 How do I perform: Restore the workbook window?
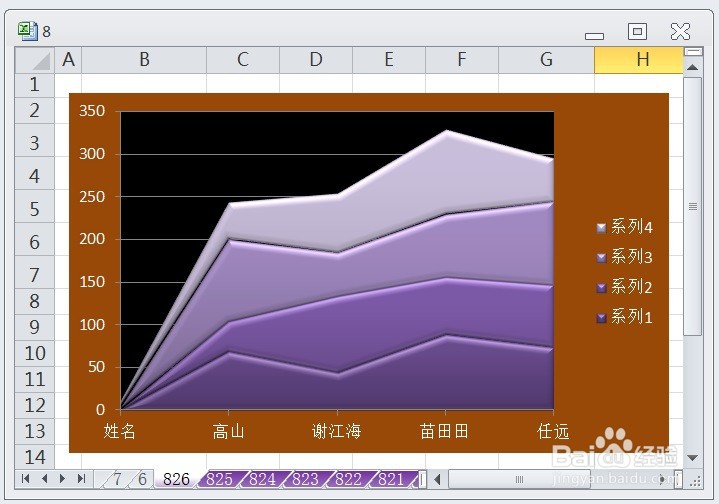637,32
